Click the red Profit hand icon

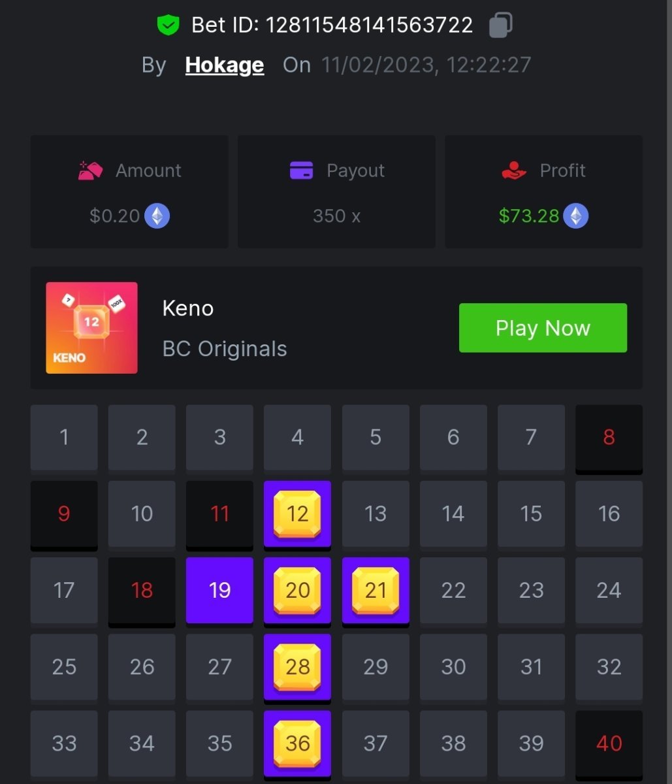tap(514, 171)
